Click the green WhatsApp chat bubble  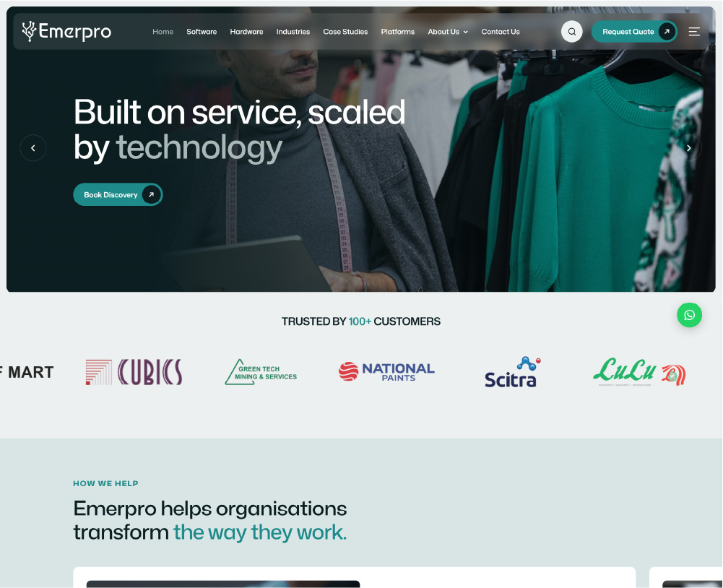click(x=689, y=315)
